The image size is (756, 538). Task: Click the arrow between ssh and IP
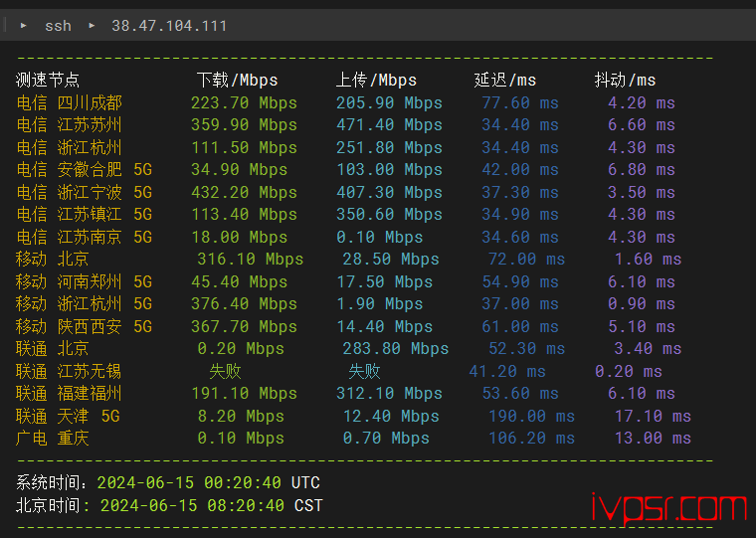click(92, 25)
